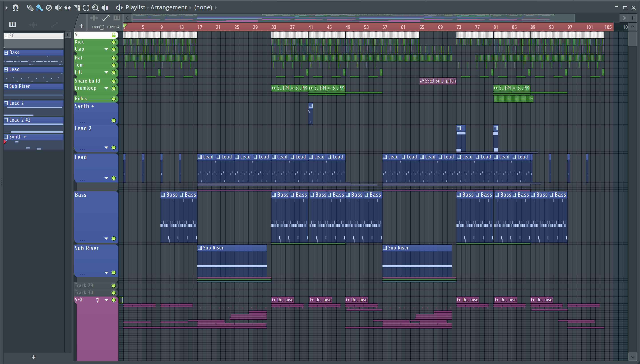
Task: Expand the Fill track group arrow
Action: [x=106, y=73]
